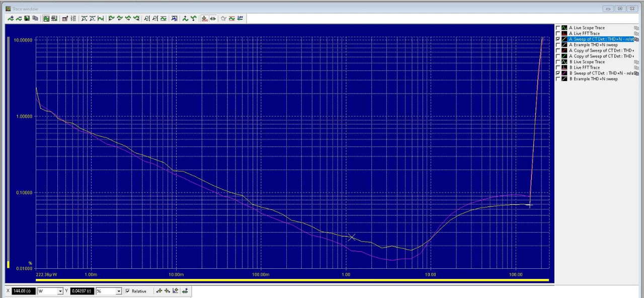Image resolution: width=644 pixels, height=298 pixels.
Task: Enable the B Live FFT Trace checkbox
Action: [x=558, y=67]
